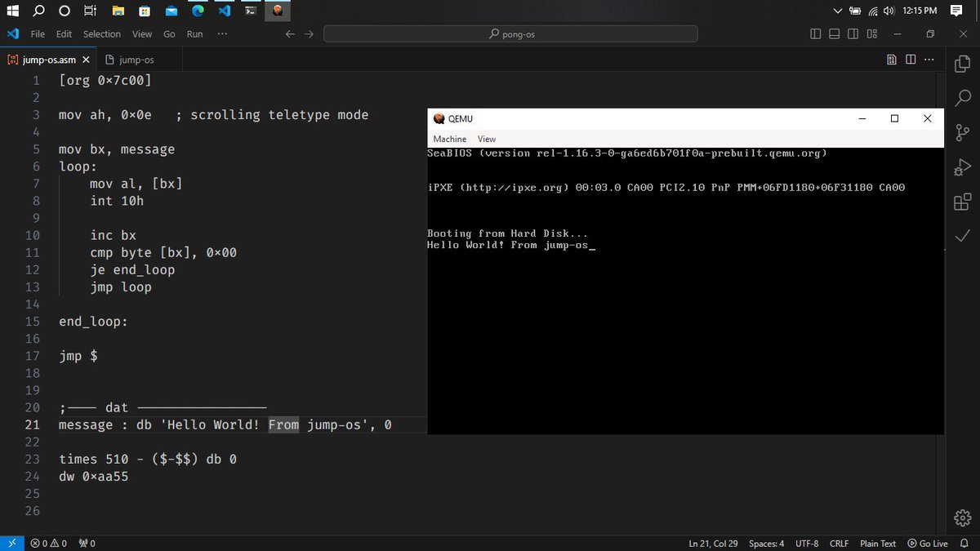Open File Explorer from taskbar
Image resolution: width=980 pixels, height=551 pixels.
(x=118, y=11)
